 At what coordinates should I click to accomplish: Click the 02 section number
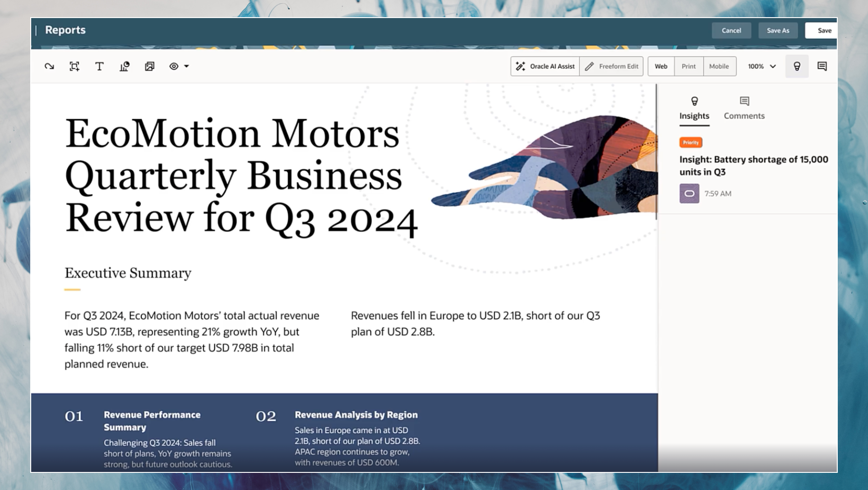click(x=266, y=416)
